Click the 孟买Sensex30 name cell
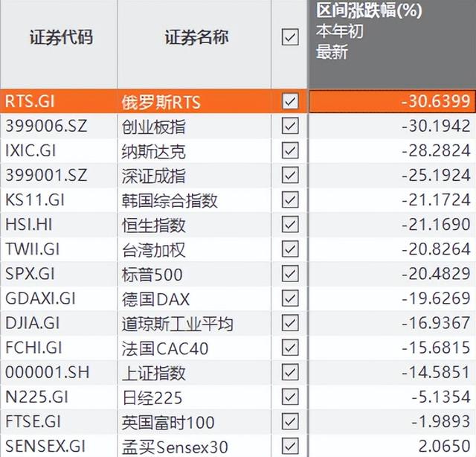This screenshot has width=476, height=457. click(194, 446)
